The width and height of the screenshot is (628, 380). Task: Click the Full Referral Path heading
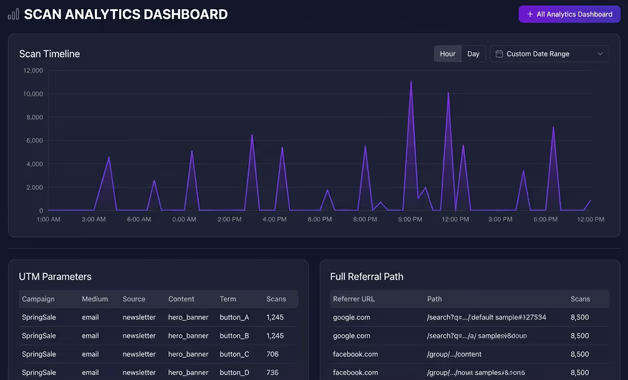[x=366, y=277]
